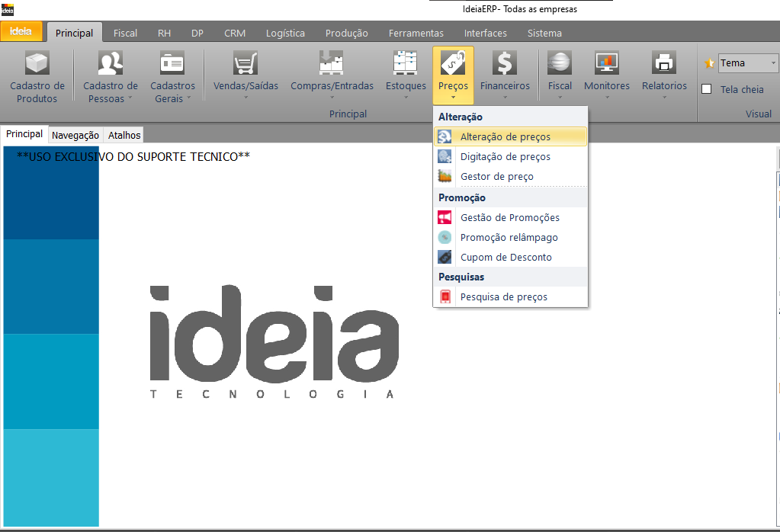The height and width of the screenshot is (532, 780).
Task: Open the Navegação tab
Action: click(75, 135)
